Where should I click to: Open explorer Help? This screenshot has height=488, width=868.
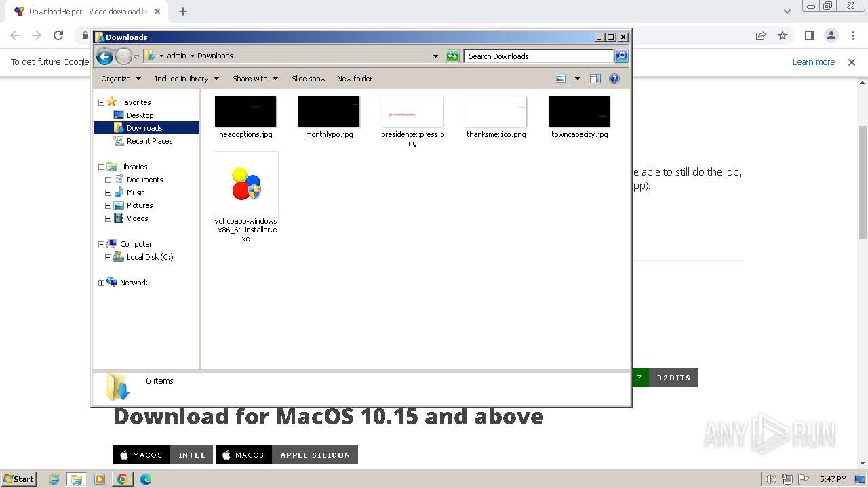coord(614,79)
